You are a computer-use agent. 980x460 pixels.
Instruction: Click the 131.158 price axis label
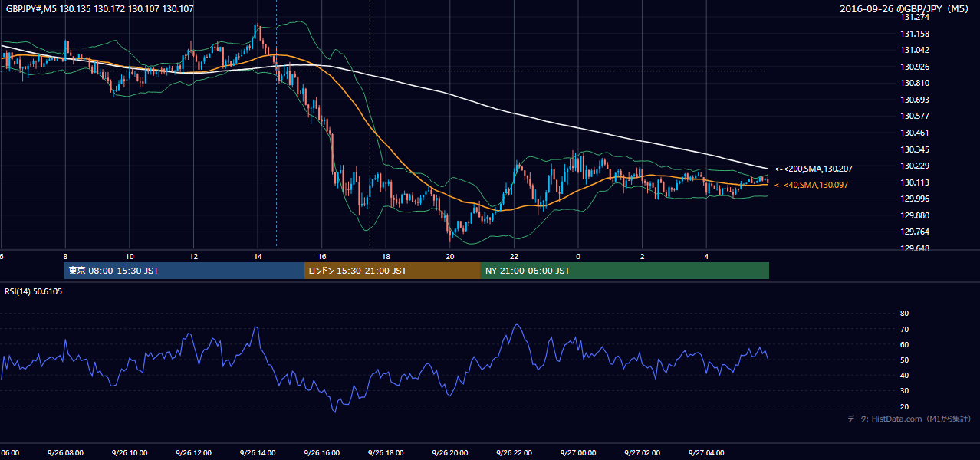915,34
